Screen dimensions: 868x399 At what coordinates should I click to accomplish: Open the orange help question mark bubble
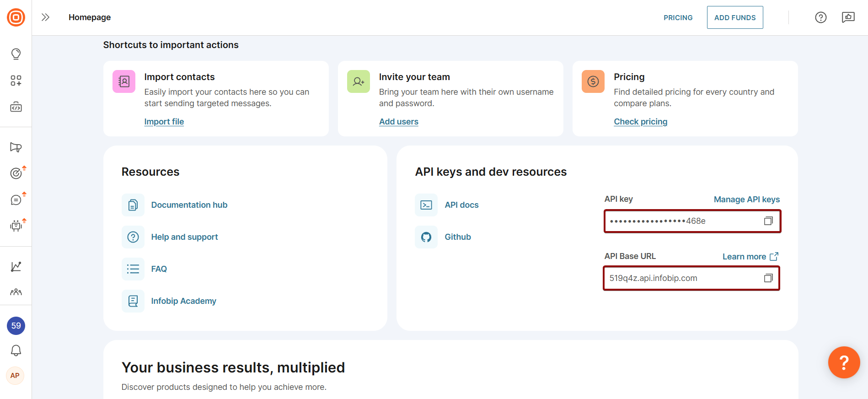tap(844, 362)
